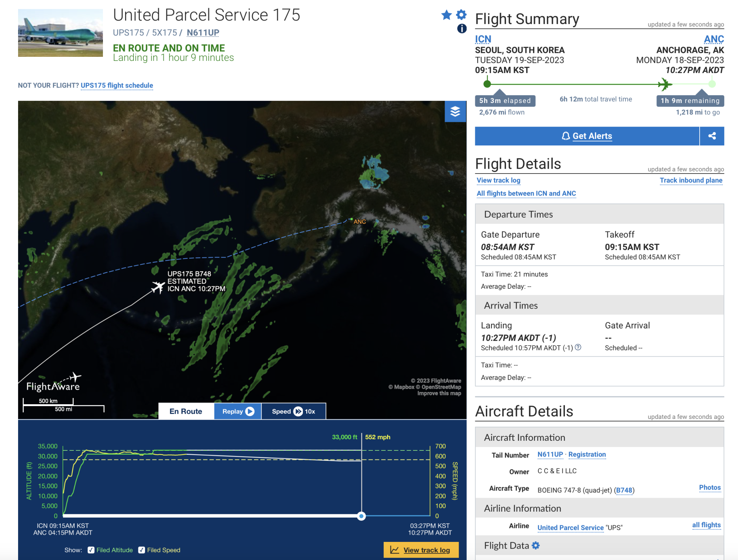
Task: Click the 6h 12m total travel time
Action: click(x=596, y=99)
